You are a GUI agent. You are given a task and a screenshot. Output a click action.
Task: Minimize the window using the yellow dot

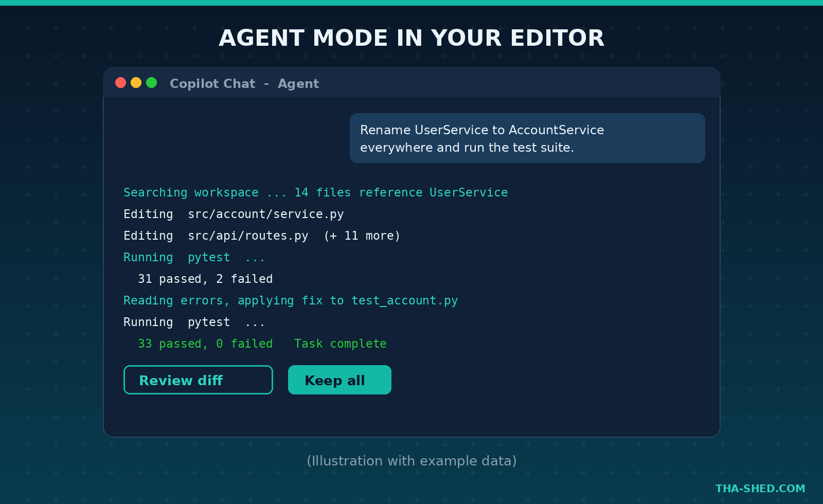136,83
